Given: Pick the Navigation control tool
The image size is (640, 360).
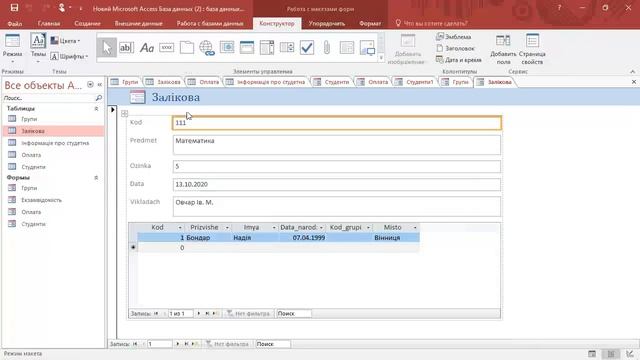Looking at the screenshot, I should [x=247, y=48].
